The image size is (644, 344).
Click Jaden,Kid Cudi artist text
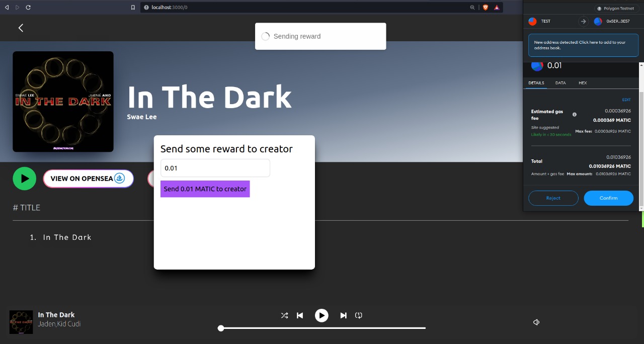tap(59, 324)
